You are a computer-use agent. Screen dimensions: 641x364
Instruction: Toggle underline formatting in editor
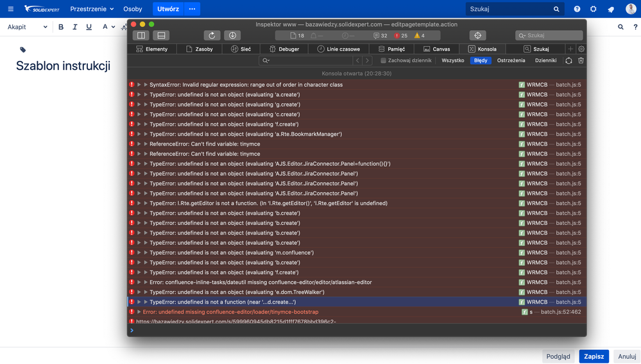(89, 27)
